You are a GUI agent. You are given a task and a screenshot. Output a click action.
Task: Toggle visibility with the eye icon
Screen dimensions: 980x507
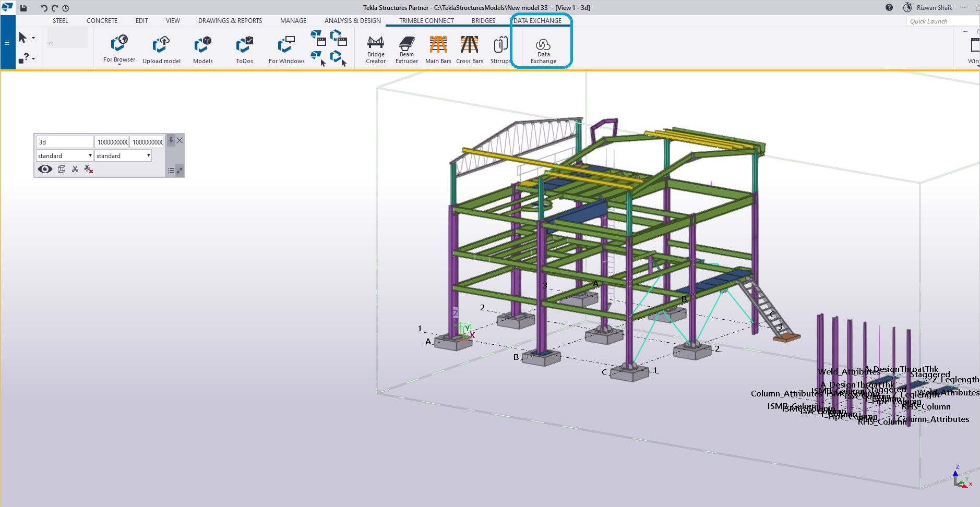coord(45,169)
